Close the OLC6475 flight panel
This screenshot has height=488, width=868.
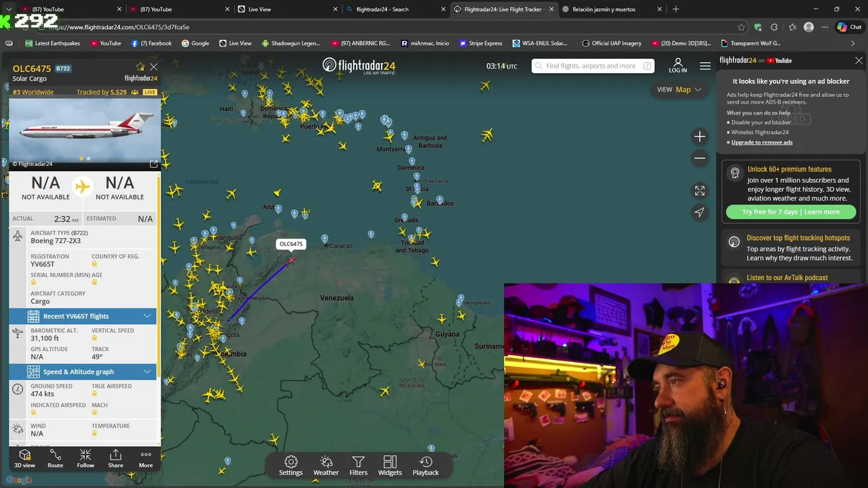[x=154, y=67]
